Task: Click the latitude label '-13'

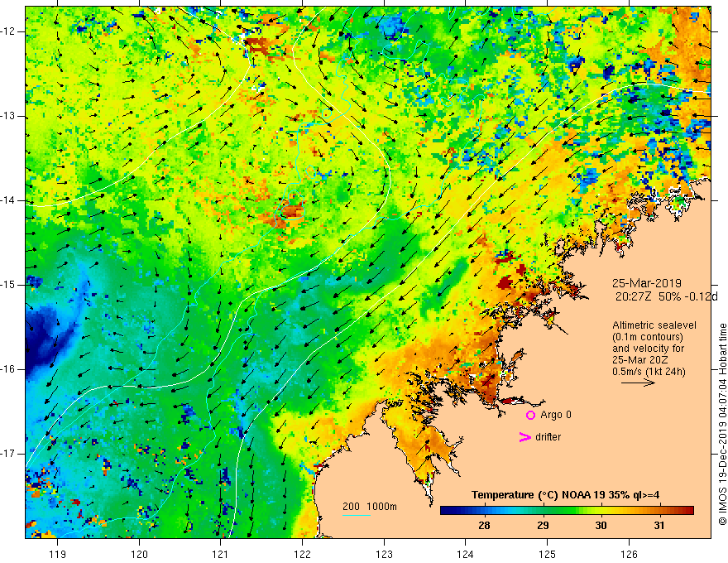Action: (9, 116)
